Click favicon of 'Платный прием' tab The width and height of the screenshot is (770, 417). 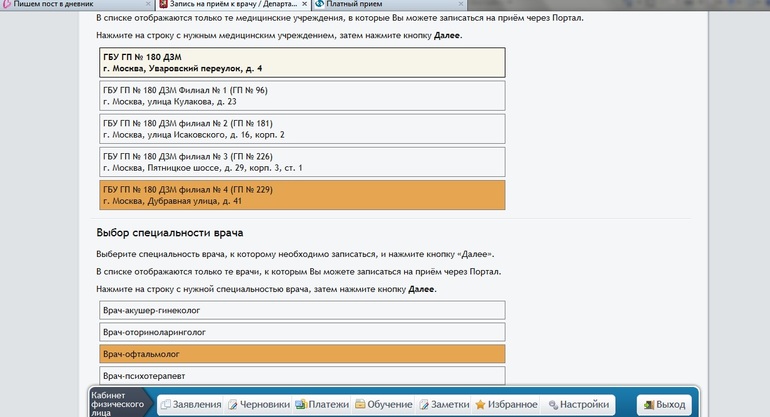[x=320, y=4]
